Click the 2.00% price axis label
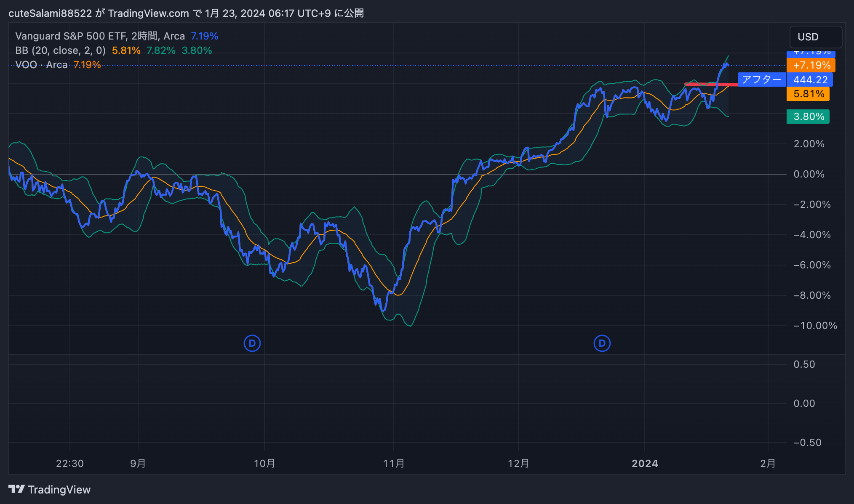This screenshot has height=504, width=854. (809, 144)
